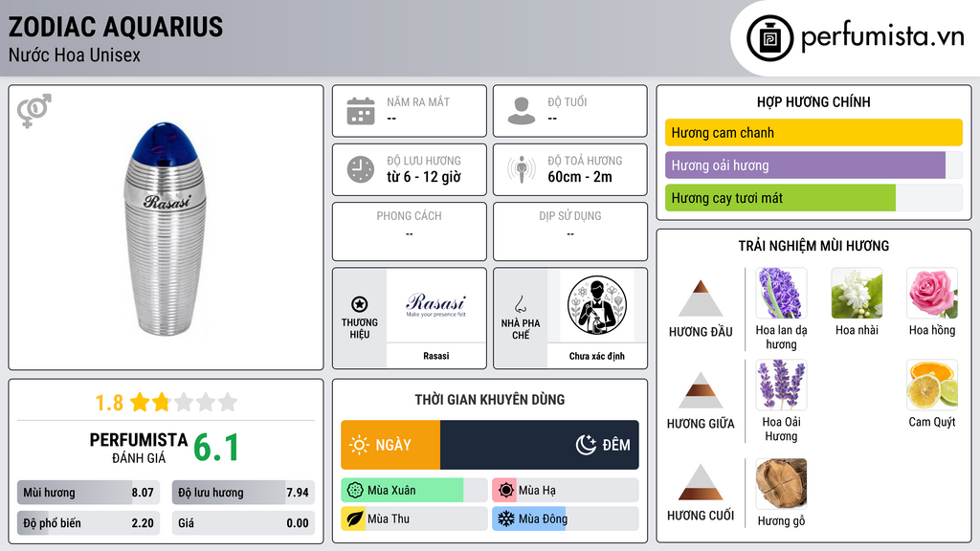Click the "60cm - 2m" sillage value
Image resolution: width=980 pixels, height=551 pixels.
click(580, 177)
